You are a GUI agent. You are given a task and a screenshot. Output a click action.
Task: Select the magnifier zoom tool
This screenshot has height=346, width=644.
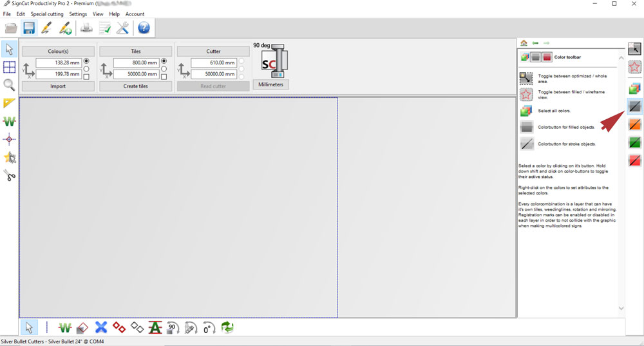coord(9,84)
